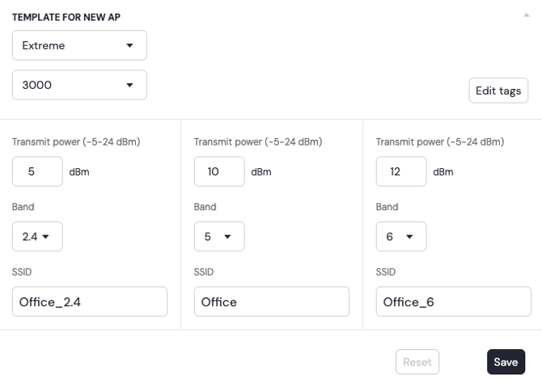Click the Office_2.4 SSID field
This screenshot has height=392, width=542.
[90, 301]
